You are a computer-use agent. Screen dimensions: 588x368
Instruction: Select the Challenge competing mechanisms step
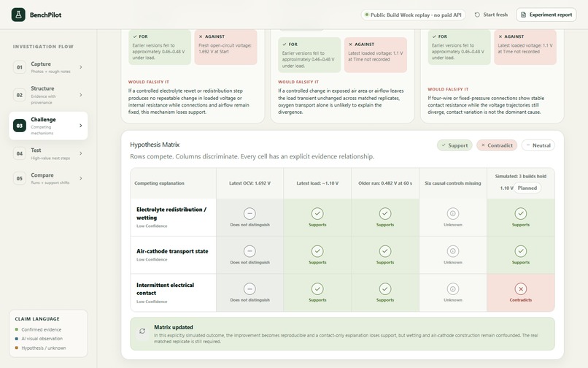click(48, 126)
